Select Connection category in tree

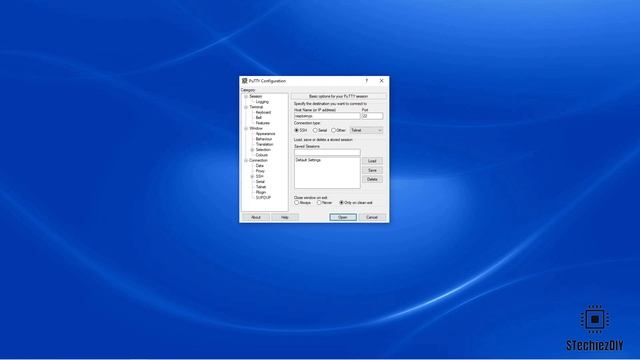point(258,160)
